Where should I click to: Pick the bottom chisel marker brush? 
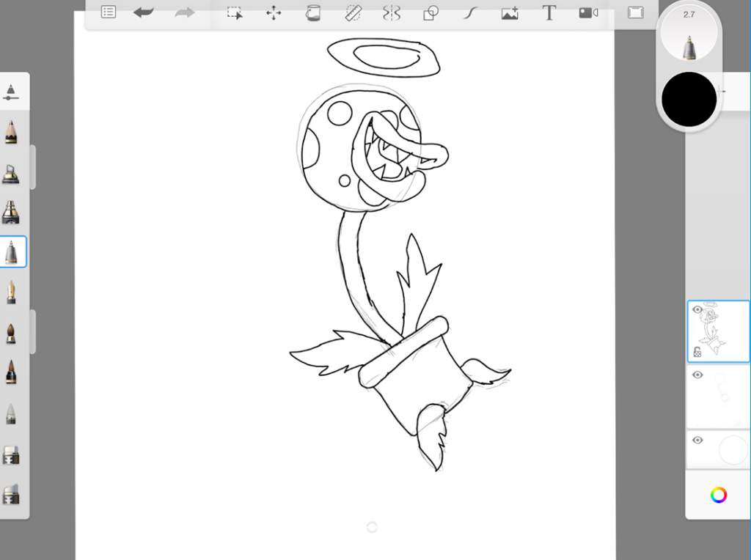(x=11, y=495)
